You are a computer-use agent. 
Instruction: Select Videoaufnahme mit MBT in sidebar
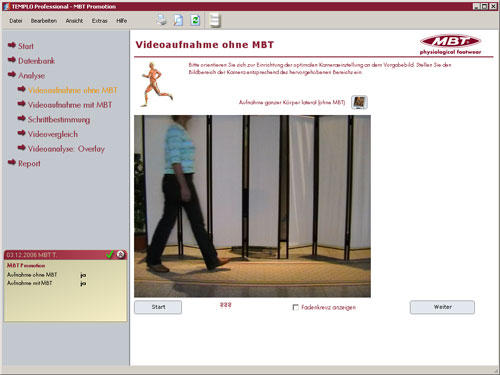[x=65, y=105]
